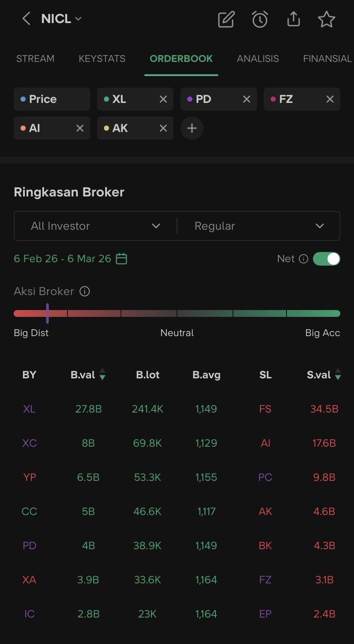Viewport: 354px width, 644px height.
Task: Select the XL broker row
Action: [29, 409]
